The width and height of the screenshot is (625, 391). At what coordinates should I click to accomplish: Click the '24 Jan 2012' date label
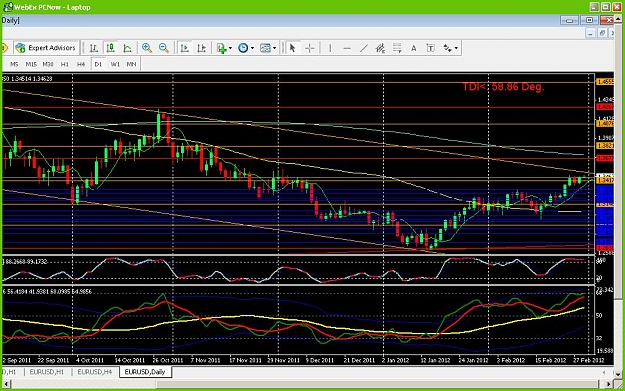473,360
